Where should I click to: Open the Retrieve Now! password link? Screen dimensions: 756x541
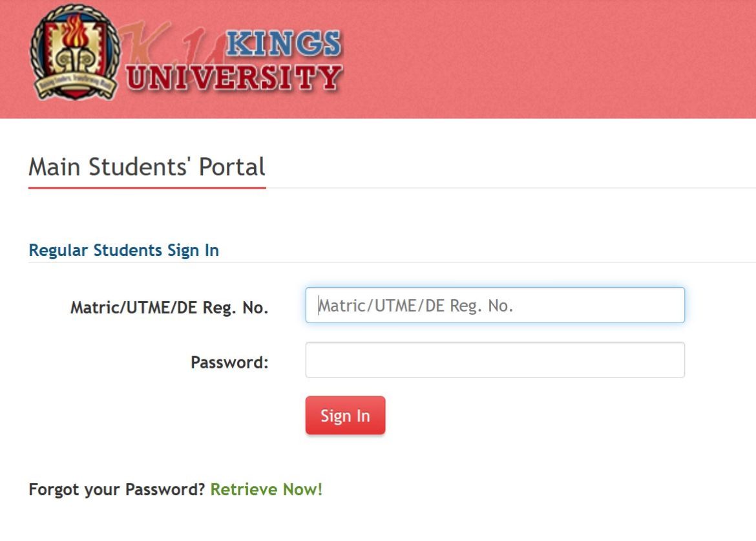coord(266,489)
